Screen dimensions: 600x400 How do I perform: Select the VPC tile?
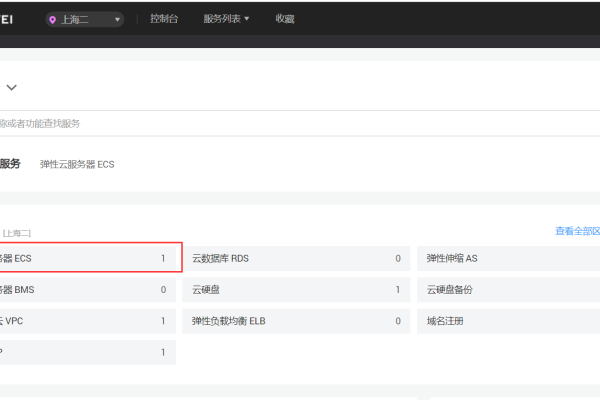pyautogui.click(x=86, y=321)
